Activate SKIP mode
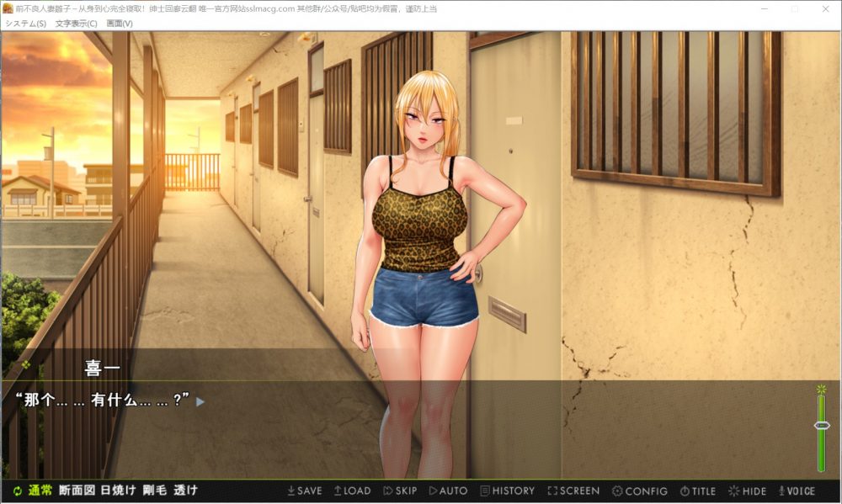 click(401, 491)
